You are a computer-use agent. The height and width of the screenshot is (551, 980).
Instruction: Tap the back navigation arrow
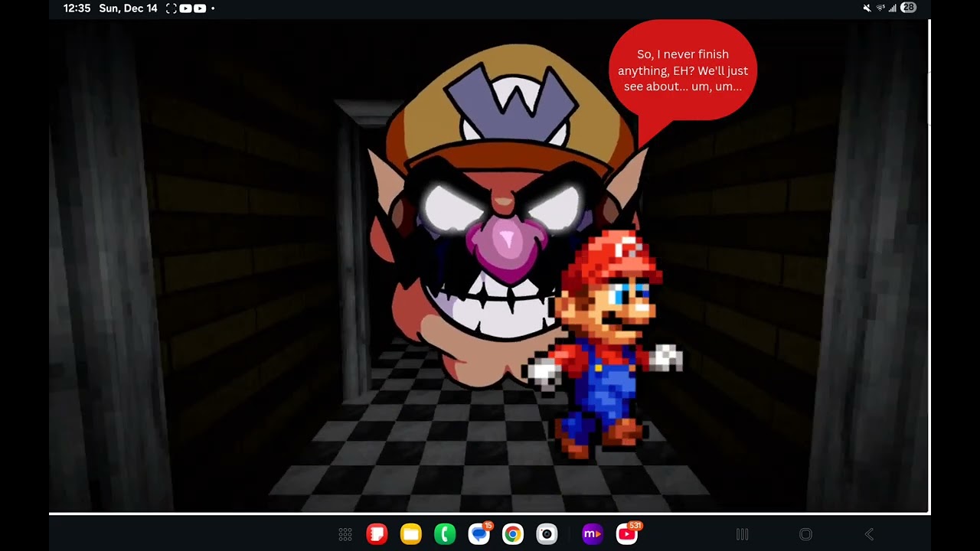tap(869, 534)
